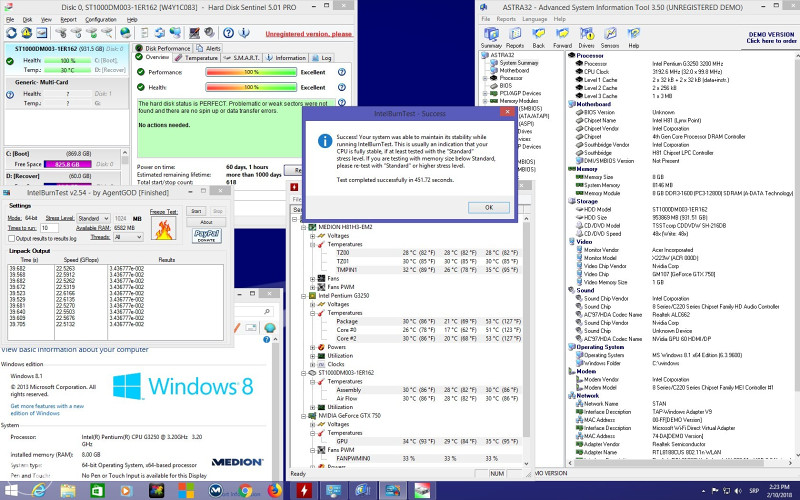The image size is (800, 500).
Task: Open Disk menu in Hard Disk Sentinel
Action: (27, 19)
